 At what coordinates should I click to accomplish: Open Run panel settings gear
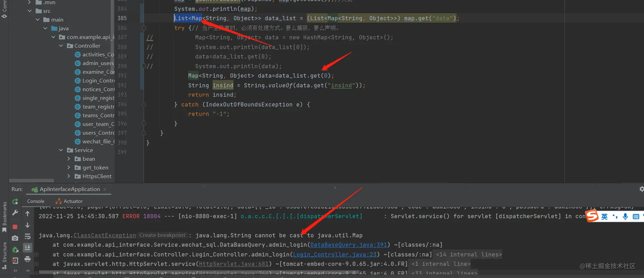[x=641, y=189]
